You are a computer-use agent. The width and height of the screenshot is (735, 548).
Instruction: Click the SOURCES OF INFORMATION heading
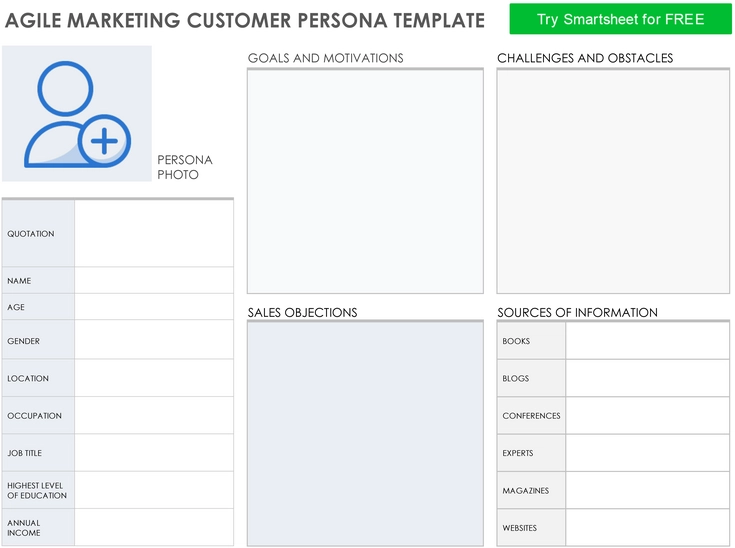[578, 313]
